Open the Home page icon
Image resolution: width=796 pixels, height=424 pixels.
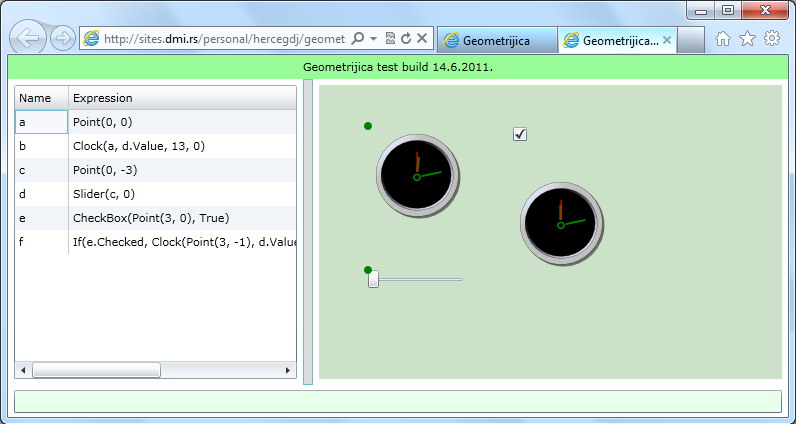click(x=723, y=39)
